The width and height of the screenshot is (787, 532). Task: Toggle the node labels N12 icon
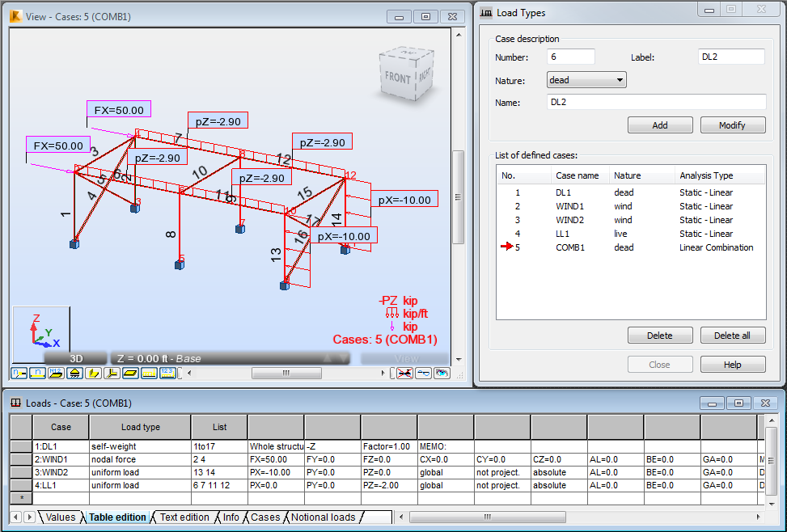pyautogui.click(x=57, y=373)
